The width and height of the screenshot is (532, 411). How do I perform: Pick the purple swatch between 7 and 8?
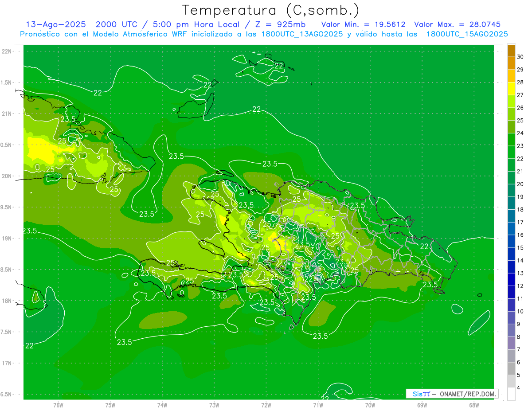(x=511, y=343)
